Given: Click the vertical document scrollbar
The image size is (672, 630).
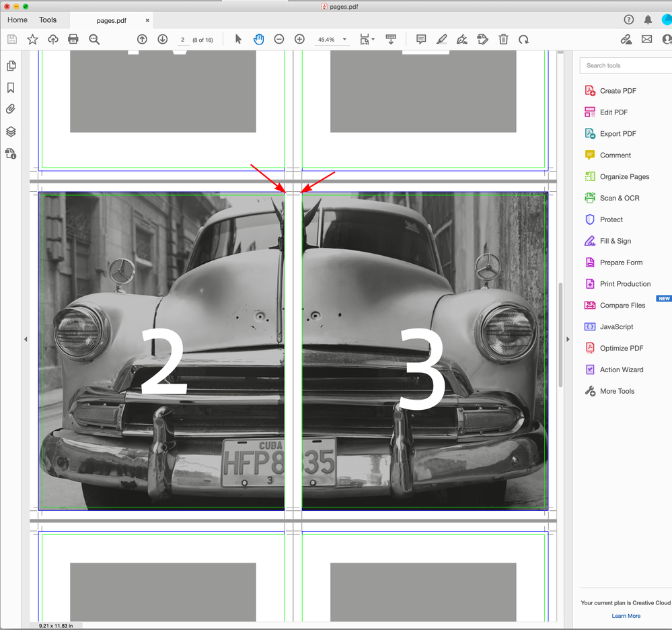Looking at the screenshot, I should tap(560, 335).
